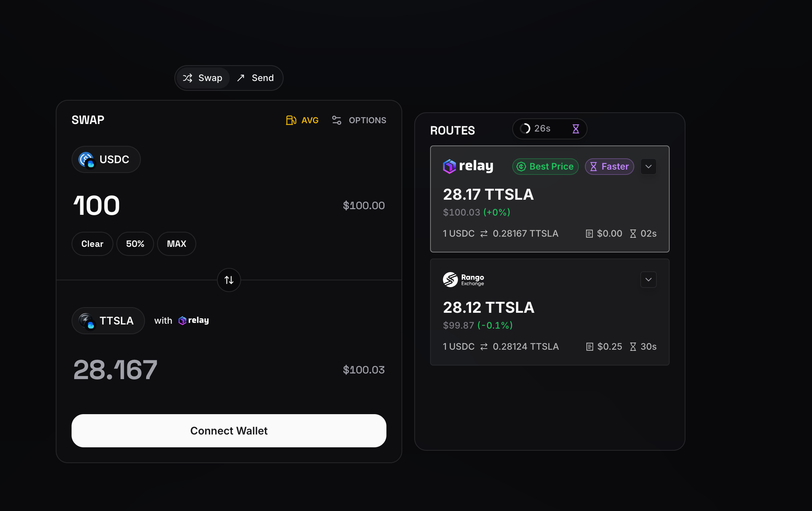Click the Clear amount button

(x=92, y=244)
